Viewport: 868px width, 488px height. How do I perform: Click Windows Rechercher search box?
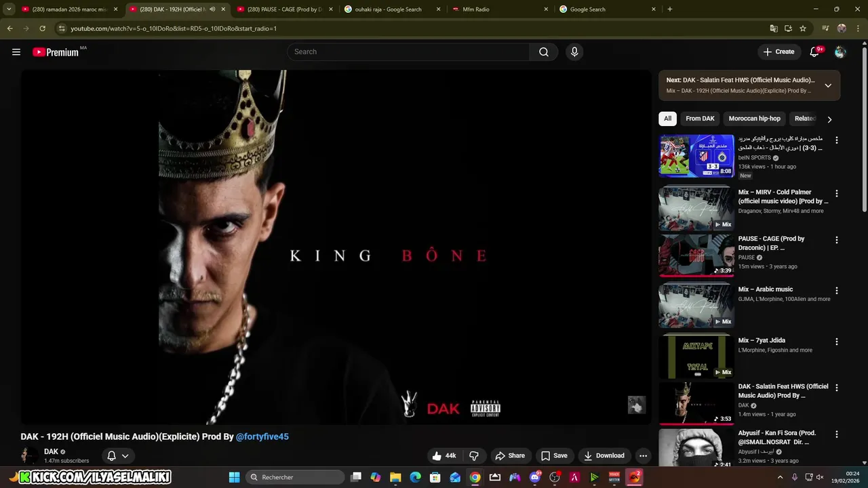coord(295,477)
